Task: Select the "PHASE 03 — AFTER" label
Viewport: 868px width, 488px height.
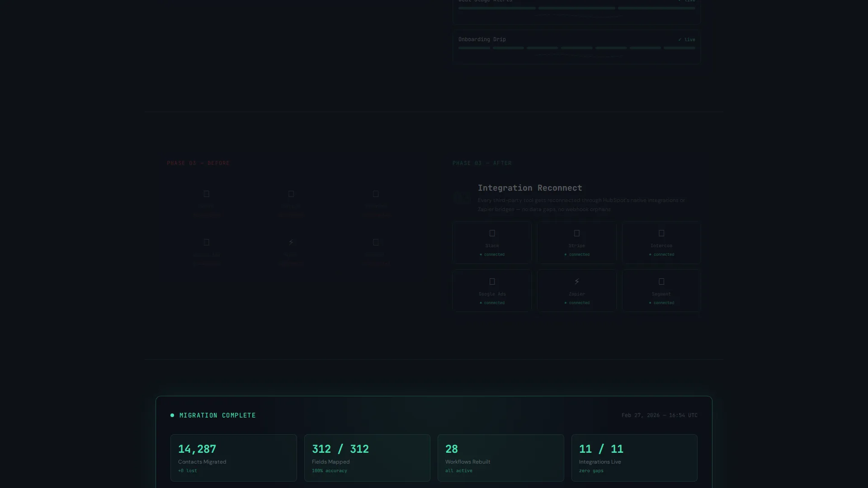Action: click(x=482, y=163)
